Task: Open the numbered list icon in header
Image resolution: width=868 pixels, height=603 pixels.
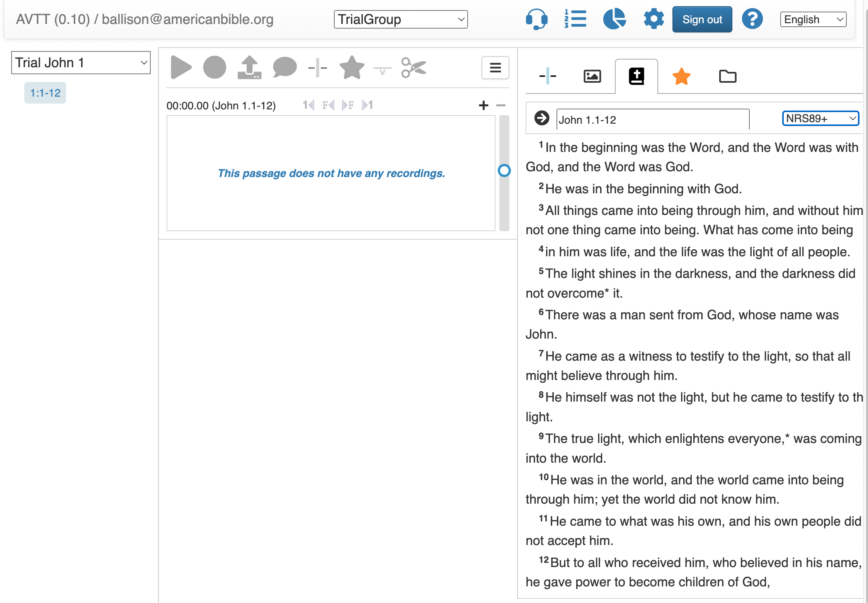Action: (575, 19)
